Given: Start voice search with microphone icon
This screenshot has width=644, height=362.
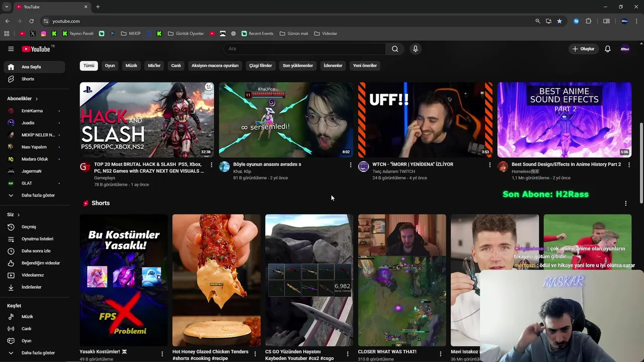Looking at the screenshot, I should click(415, 49).
